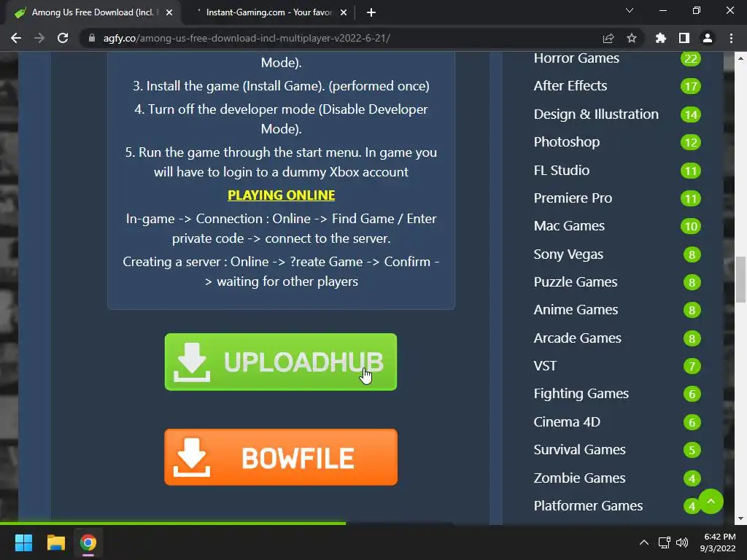Share this page via share icon
The image size is (747, 560).
pos(608,38)
